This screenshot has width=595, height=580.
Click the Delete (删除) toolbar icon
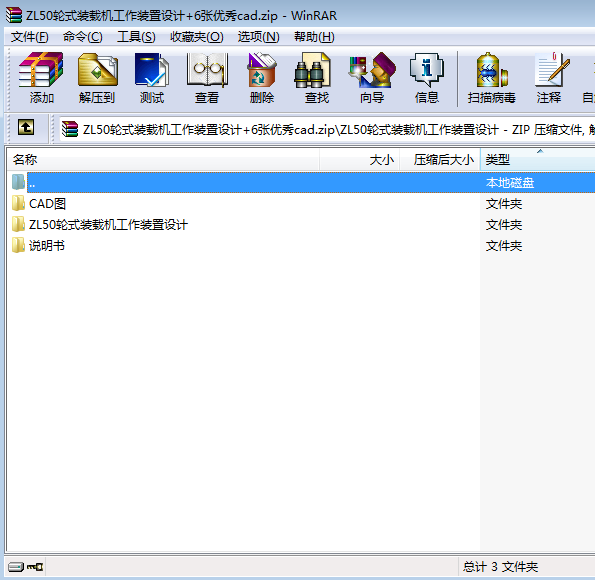(262, 78)
